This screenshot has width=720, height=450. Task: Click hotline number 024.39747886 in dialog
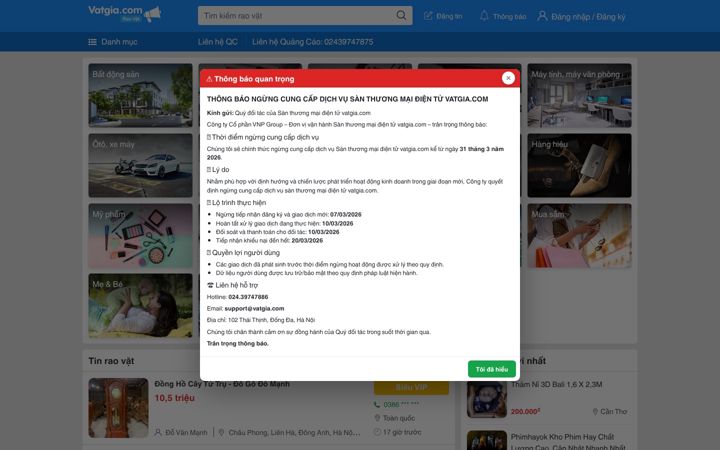[248, 297]
